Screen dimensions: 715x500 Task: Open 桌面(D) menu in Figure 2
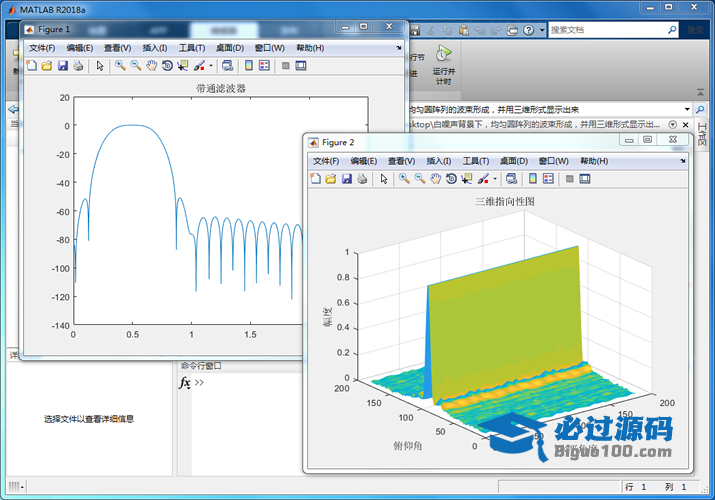tap(514, 161)
